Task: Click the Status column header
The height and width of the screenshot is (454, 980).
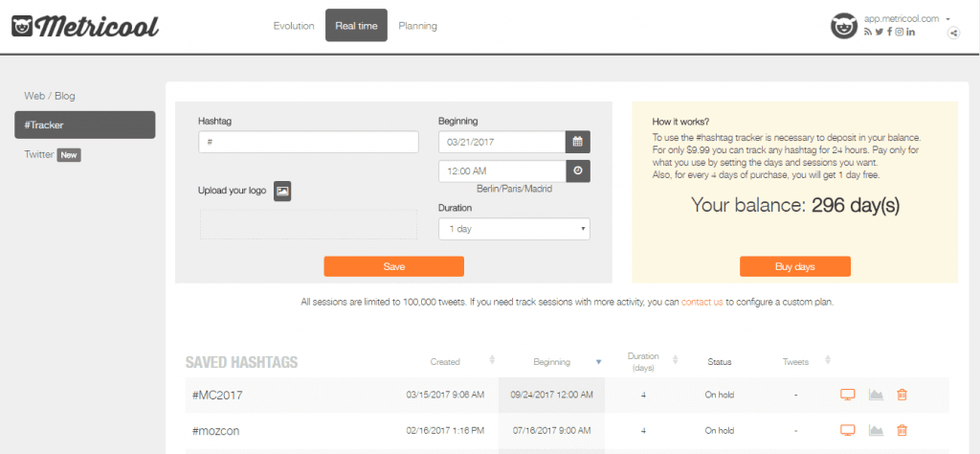Action: point(719,361)
